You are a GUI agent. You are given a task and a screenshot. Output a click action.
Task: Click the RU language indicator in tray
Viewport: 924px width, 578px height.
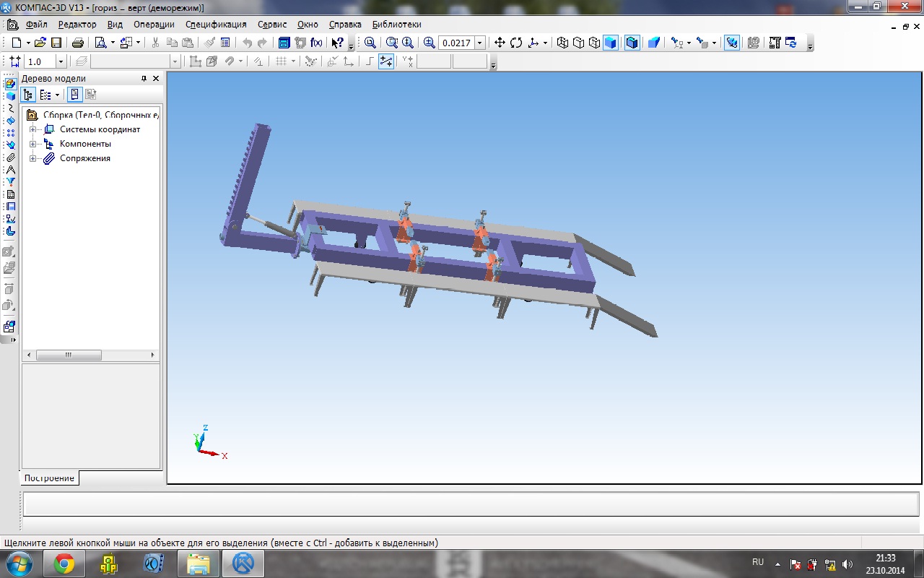click(x=758, y=561)
